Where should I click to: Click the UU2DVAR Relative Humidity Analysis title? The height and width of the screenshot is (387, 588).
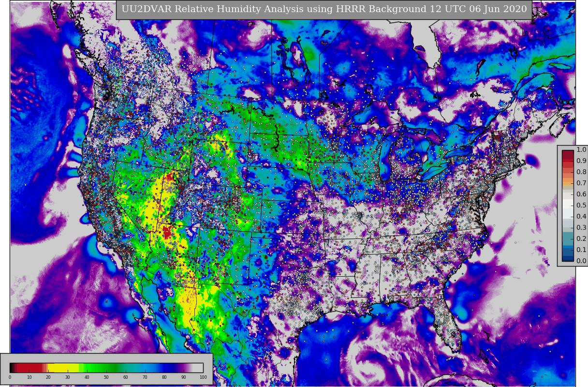point(324,9)
